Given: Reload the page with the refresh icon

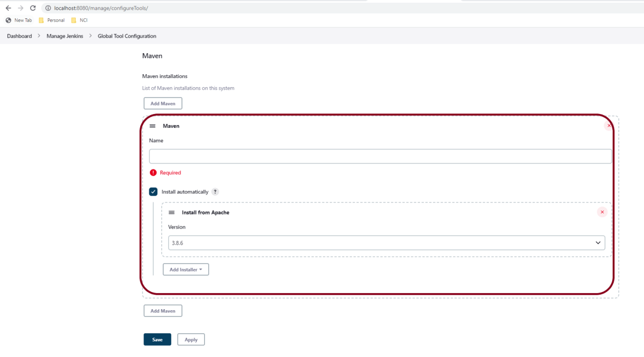Looking at the screenshot, I should (33, 8).
